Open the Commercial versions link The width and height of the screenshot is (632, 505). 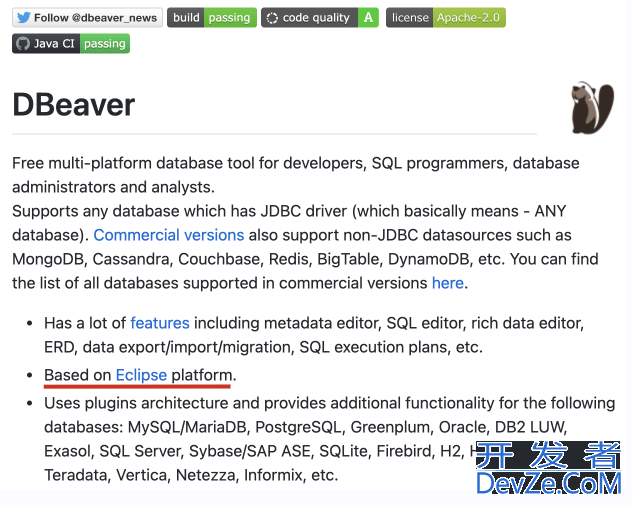click(x=169, y=235)
